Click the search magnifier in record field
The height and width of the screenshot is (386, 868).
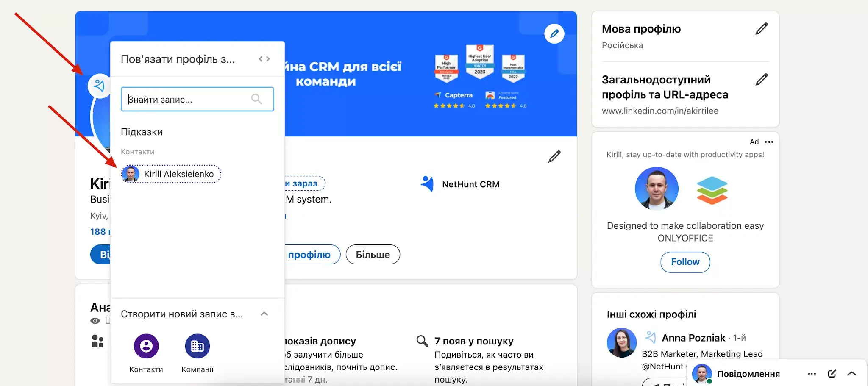click(256, 99)
